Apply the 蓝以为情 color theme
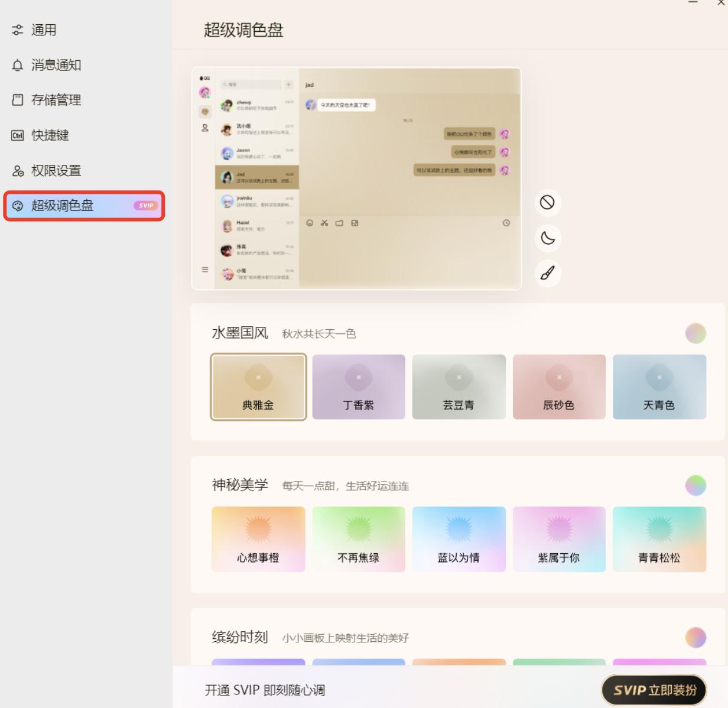Screen dimensions: 728x708 point(459,539)
